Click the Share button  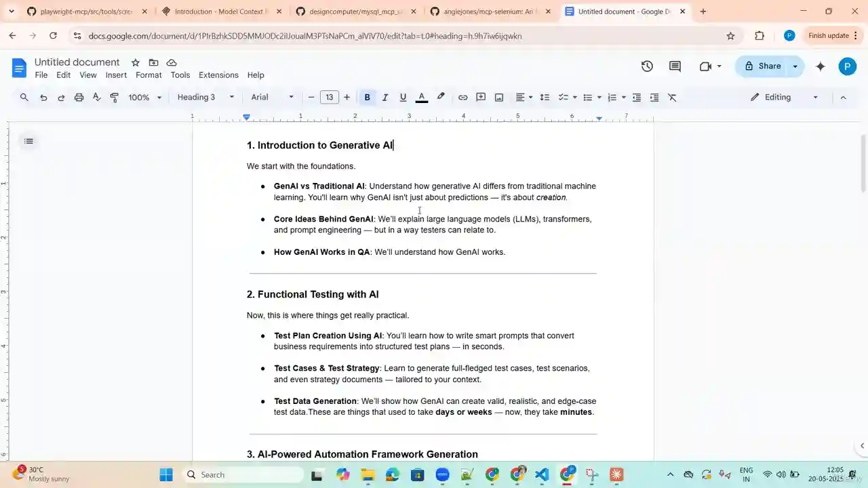[x=762, y=66]
